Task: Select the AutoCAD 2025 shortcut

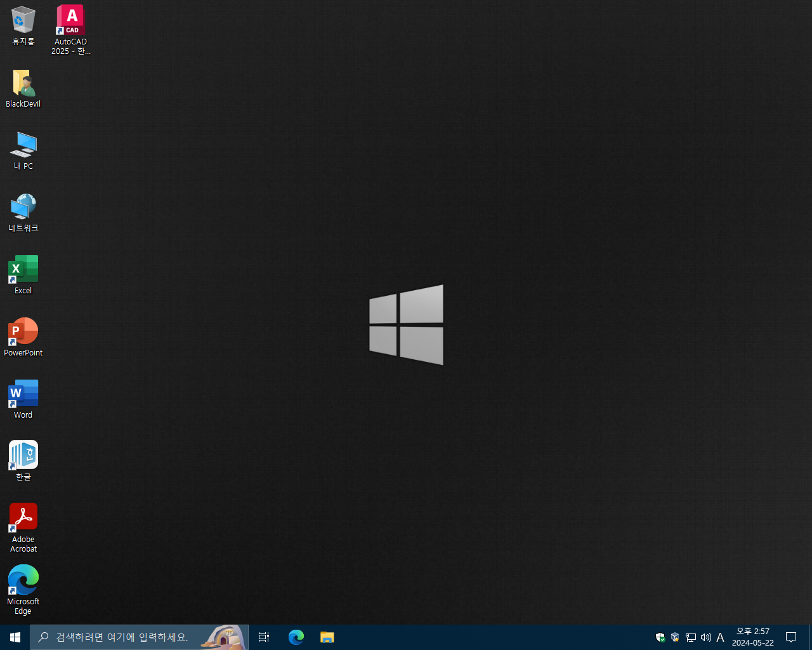Action: pyautogui.click(x=70, y=30)
